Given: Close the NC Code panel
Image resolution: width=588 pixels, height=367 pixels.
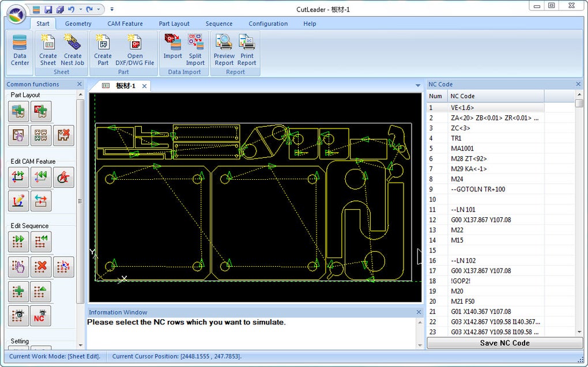Looking at the screenshot, I should point(578,84).
